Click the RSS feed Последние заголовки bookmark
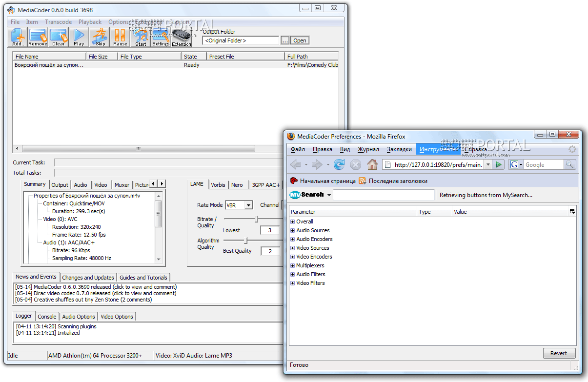The width and height of the screenshot is (588, 382). click(393, 181)
